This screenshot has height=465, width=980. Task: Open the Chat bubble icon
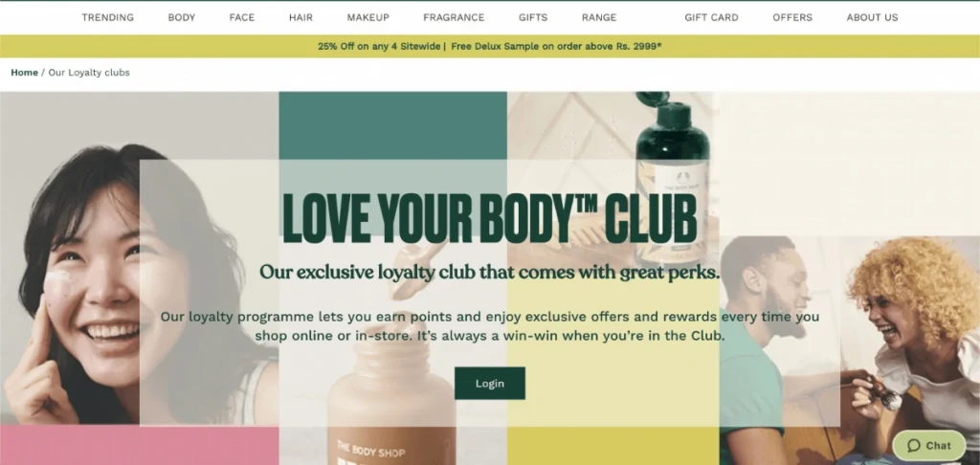click(x=914, y=446)
